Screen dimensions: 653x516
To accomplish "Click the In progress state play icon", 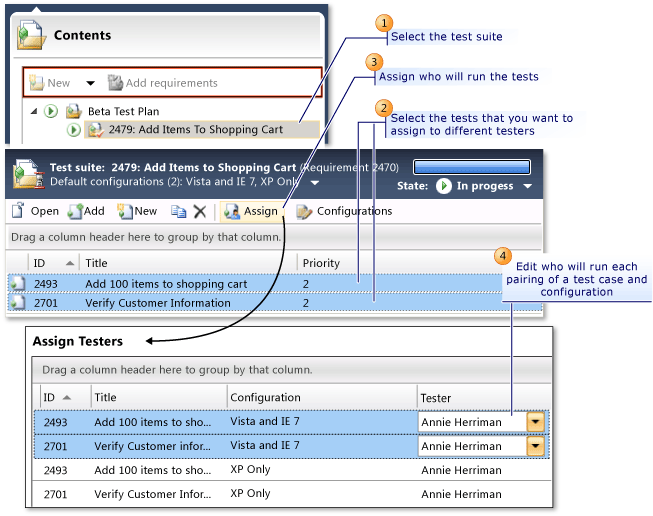I will (x=444, y=186).
